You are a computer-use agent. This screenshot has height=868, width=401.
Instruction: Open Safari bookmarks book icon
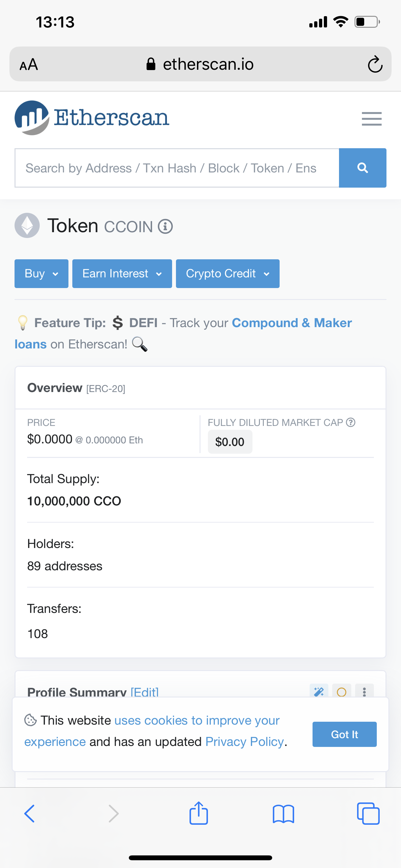coord(283,814)
